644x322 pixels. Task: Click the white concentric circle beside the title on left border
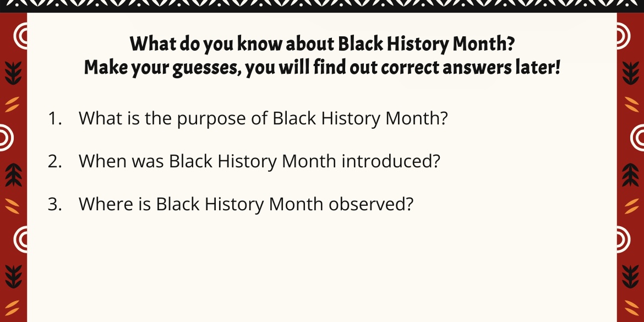pos(20,36)
